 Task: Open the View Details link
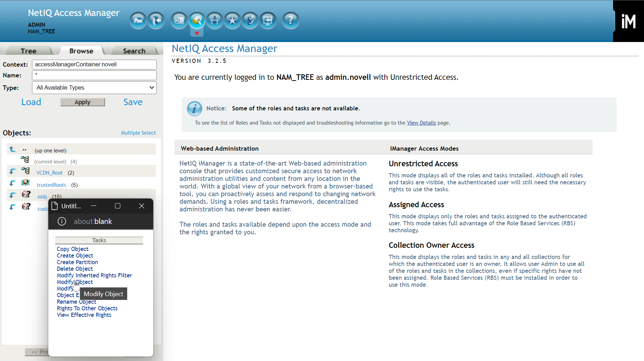pyautogui.click(x=421, y=123)
